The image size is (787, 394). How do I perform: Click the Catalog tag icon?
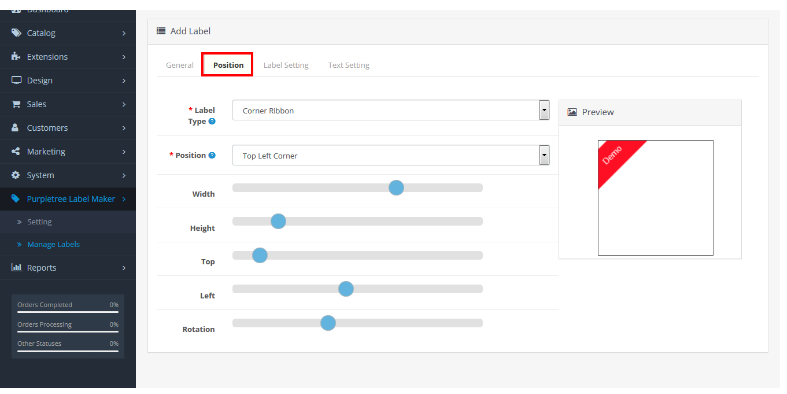(16, 33)
